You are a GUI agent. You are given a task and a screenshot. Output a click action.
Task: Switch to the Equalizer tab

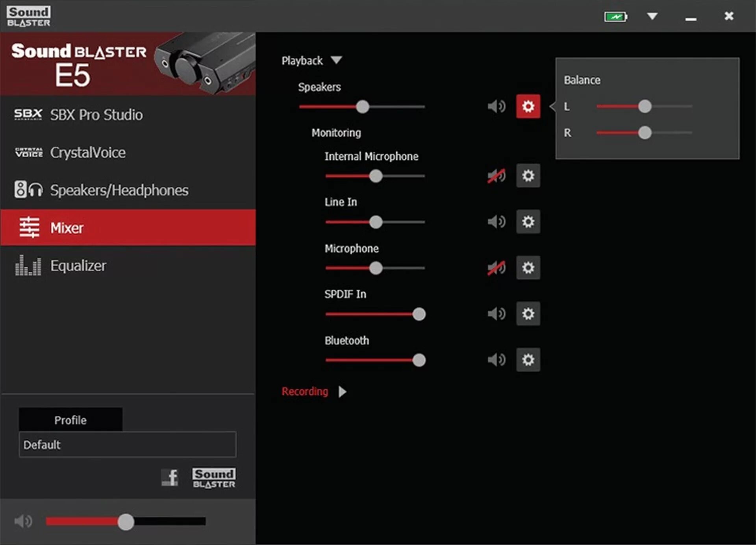(x=78, y=266)
